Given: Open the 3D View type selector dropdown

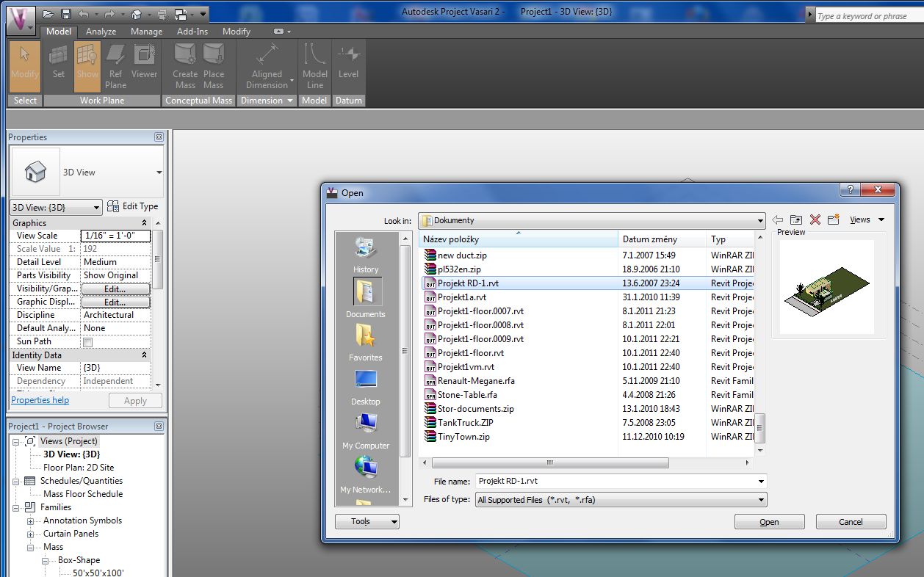Looking at the screenshot, I should pos(159,173).
